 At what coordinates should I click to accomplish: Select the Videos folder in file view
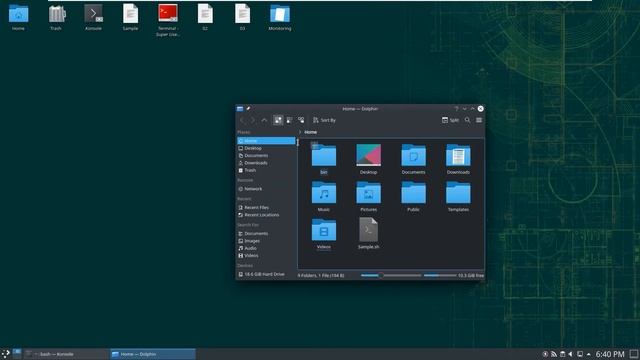coord(324,233)
